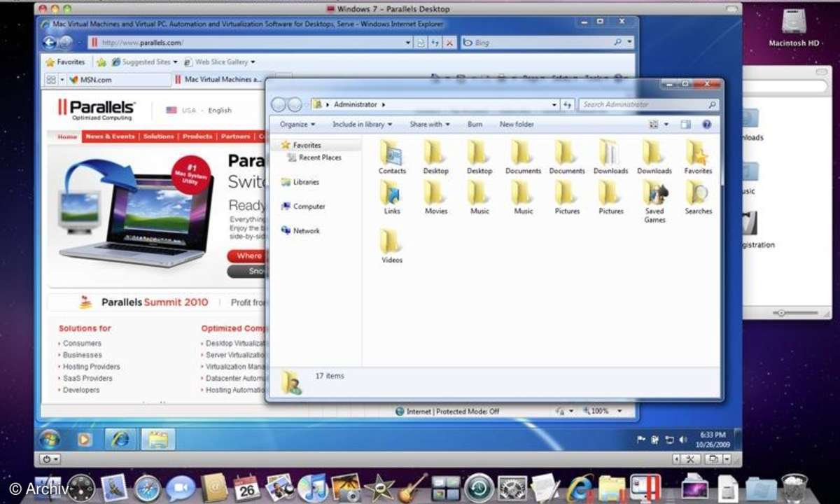This screenshot has height=504, width=840.
Task: Open Macintosh HD drive on desktop
Action: [793, 24]
